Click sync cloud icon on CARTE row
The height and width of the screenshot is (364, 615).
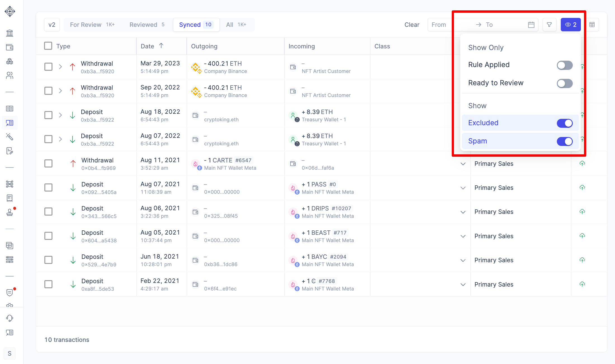coord(582,163)
